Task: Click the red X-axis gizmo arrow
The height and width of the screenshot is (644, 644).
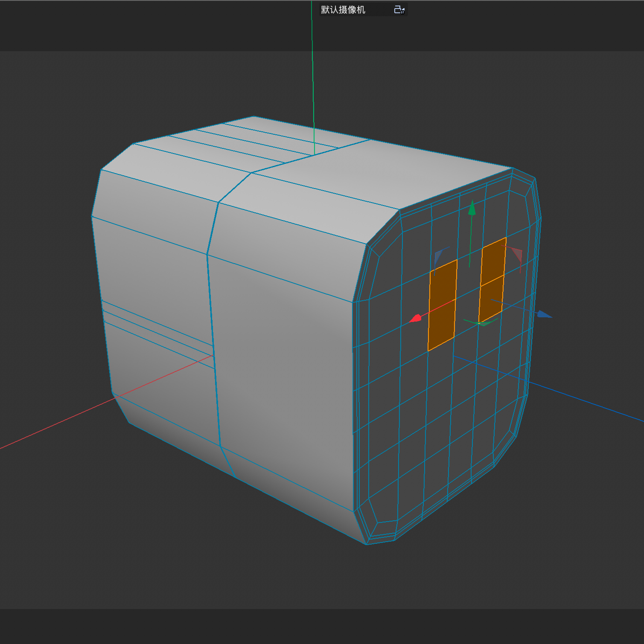Action: pos(416,318)
